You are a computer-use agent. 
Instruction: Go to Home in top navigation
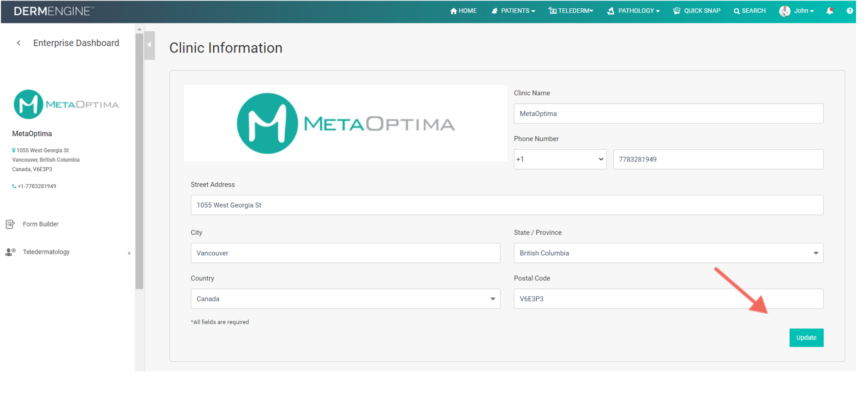(x=463, y=11)
